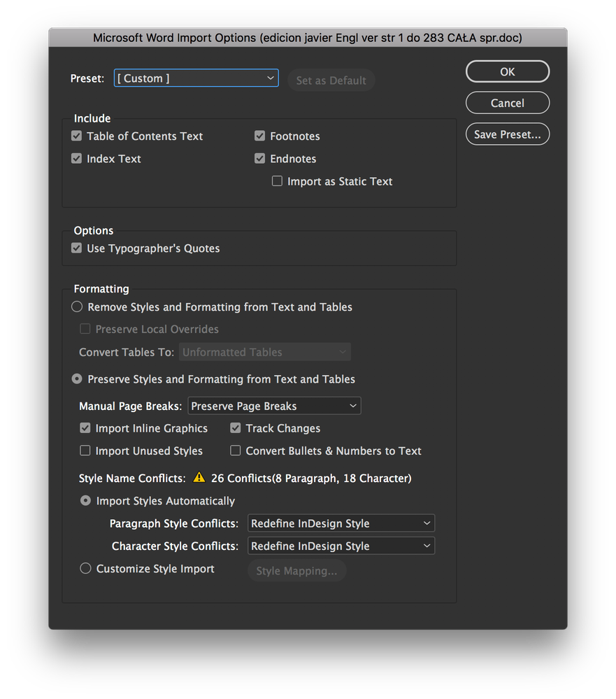The height and width of the screenshot is (699, 616).
Task: Select Customize Style Import radio button
Action: click(x=85, y=569)
